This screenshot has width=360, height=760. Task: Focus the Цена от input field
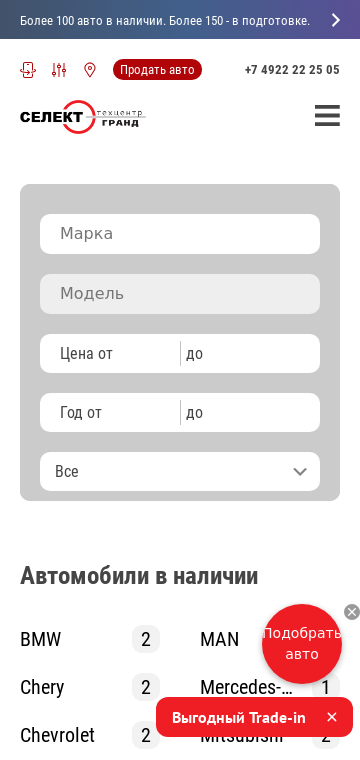[110, 353]
